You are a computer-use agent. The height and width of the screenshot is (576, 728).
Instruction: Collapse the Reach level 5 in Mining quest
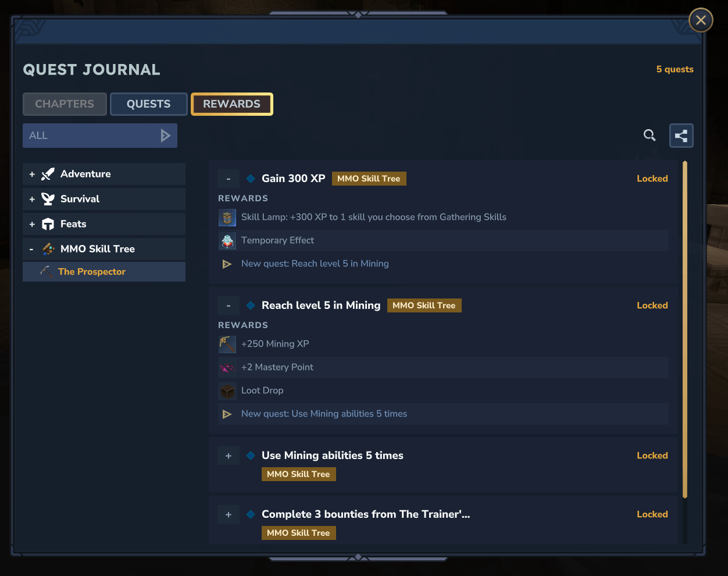point(229,305)
